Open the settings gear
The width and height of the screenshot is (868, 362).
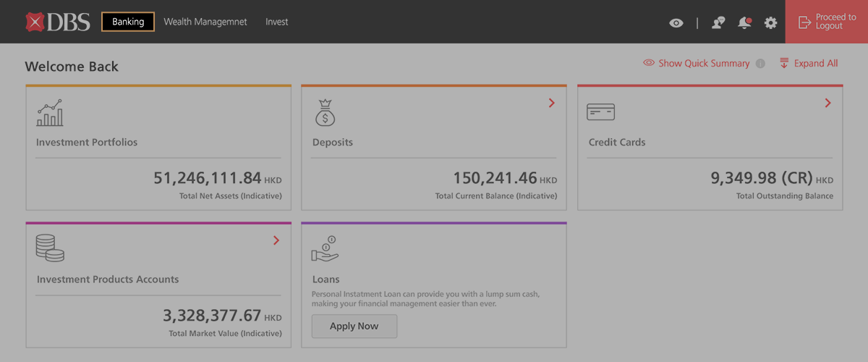click(770, 22)
